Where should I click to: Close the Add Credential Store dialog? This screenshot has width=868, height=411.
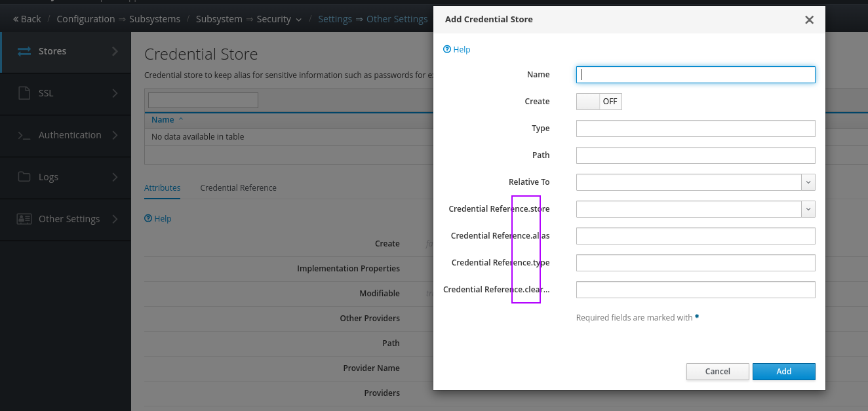click(x=809, y=20)
